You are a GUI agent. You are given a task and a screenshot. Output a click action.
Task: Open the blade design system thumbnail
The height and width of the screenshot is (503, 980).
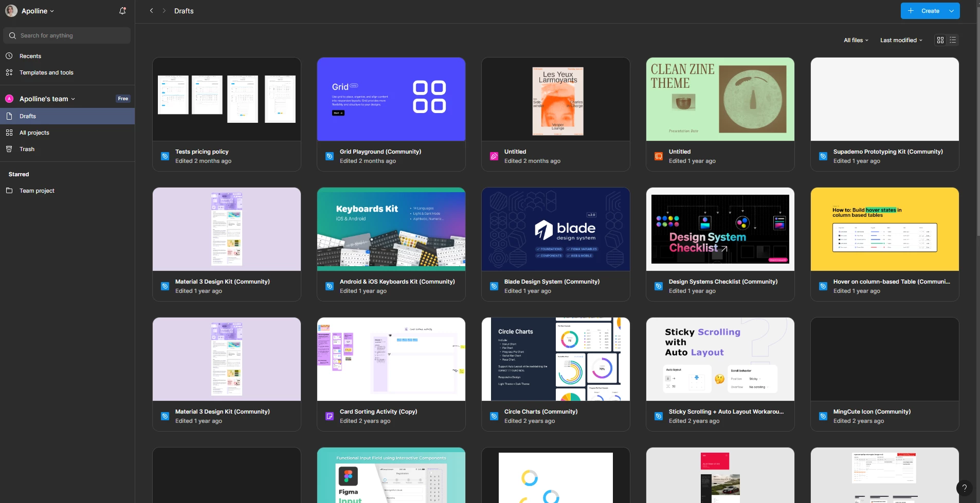pyautogui.click(x=556, y=229)
